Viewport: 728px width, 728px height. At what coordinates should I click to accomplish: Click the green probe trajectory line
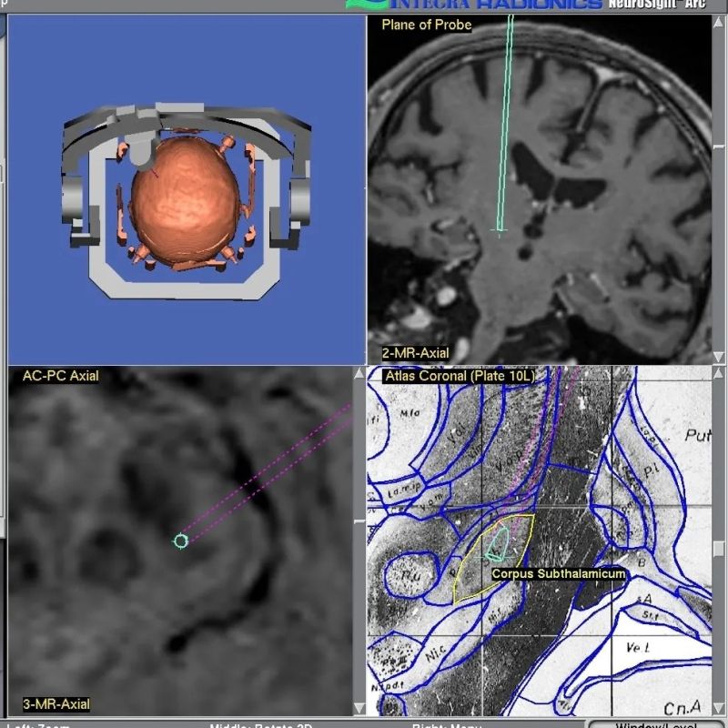pos(504,118)
